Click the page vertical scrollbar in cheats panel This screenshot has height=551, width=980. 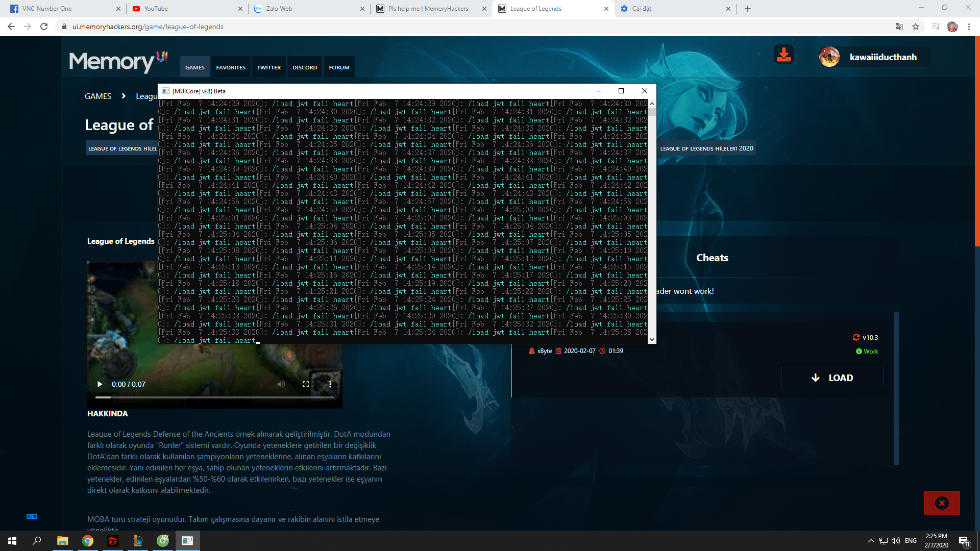pos(896,388)
